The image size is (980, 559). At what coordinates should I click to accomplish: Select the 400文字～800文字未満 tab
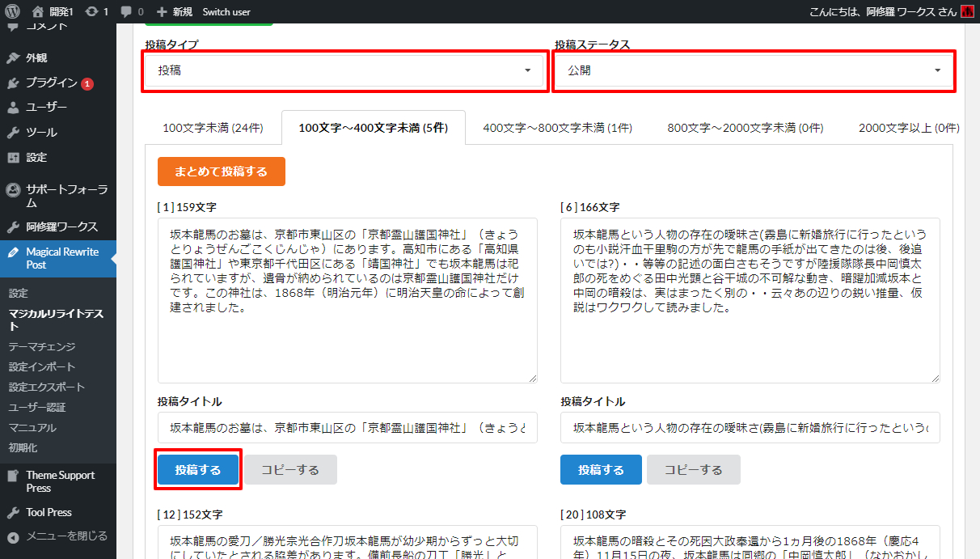557,128
